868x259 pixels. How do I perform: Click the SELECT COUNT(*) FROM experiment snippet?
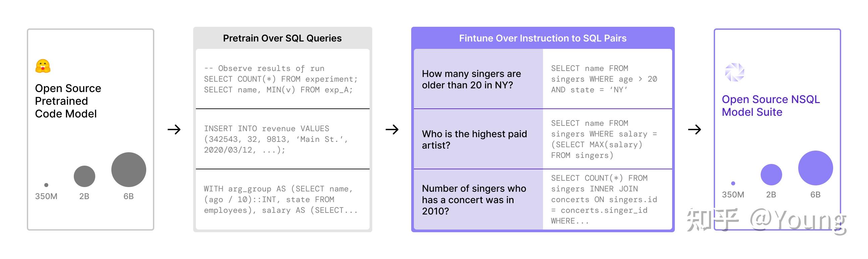coord(281,79)
